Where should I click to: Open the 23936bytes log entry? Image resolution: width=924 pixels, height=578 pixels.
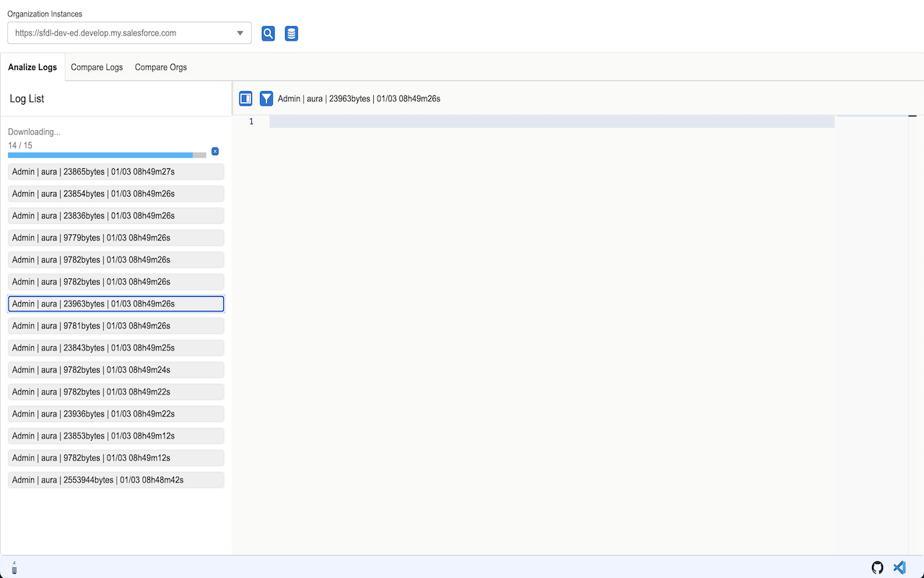click(116, 414)
